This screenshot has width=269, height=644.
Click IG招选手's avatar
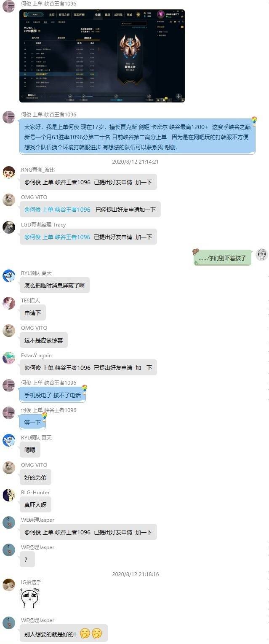9,585
